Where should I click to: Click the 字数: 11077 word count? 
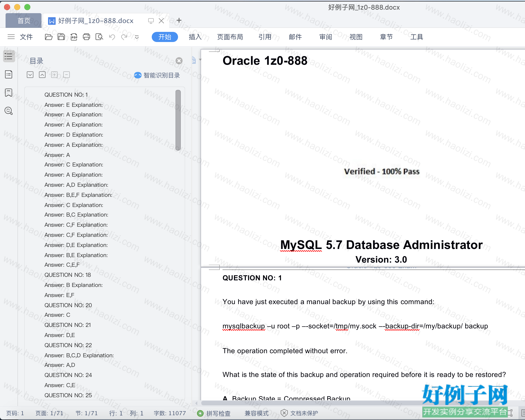tap(170, 413)
